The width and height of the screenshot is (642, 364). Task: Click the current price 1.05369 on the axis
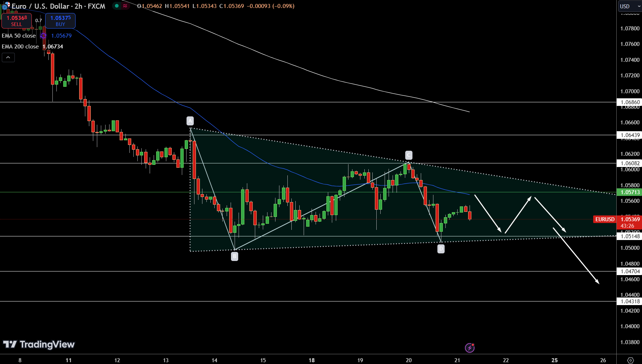coord(630,219)
